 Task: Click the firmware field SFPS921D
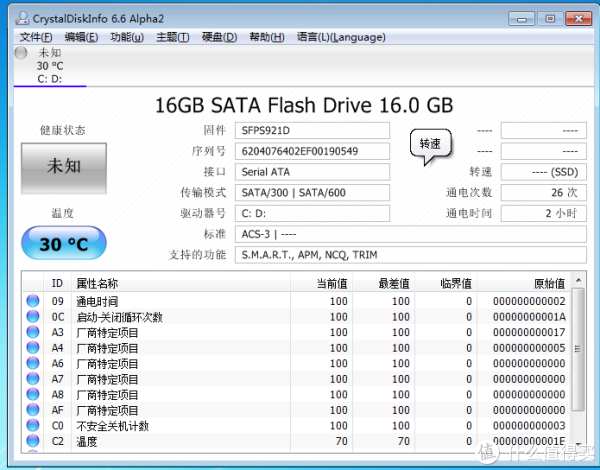tap(312, 131)
